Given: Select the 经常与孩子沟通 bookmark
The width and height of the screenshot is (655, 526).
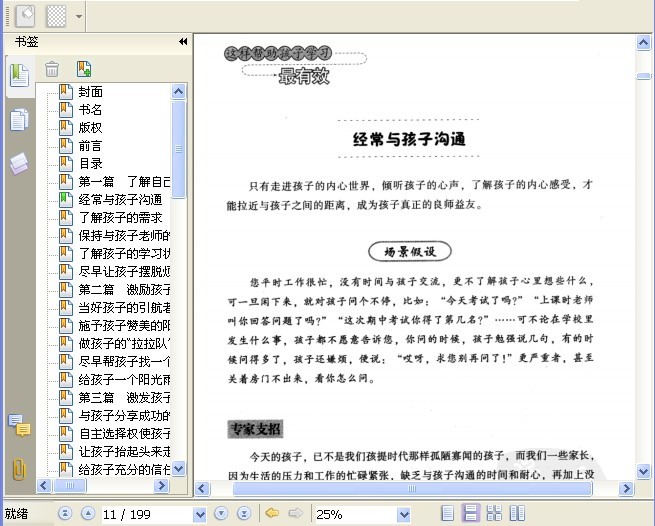Looking at the screenshot, I should click(x=120, y=200).
